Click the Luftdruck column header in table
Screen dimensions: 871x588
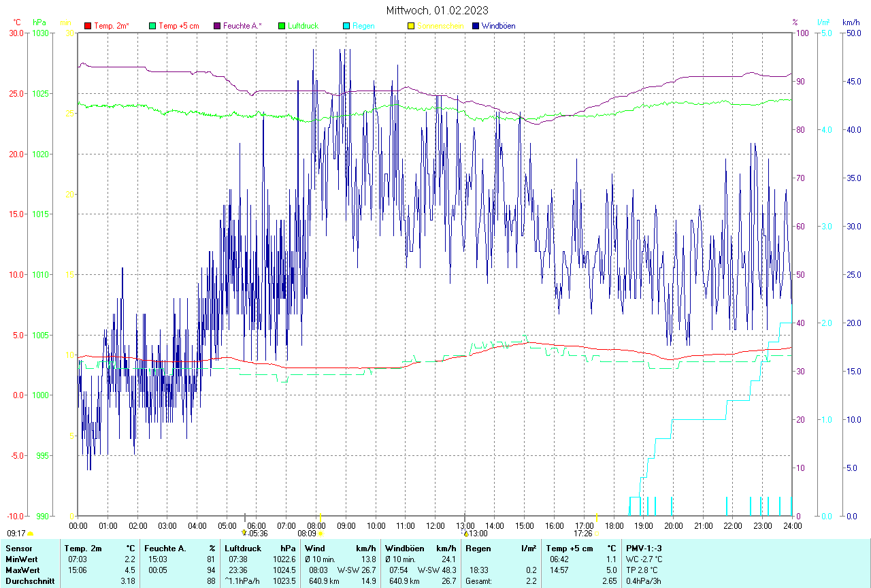click(x=243, y=548)
